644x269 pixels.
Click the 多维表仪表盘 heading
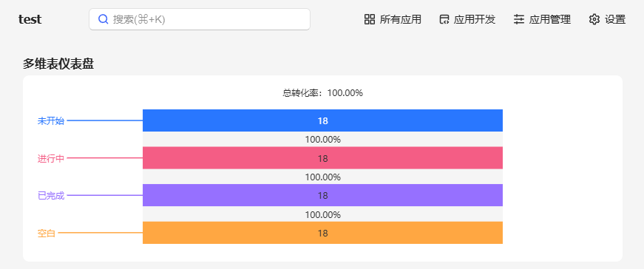click(58, 64)
